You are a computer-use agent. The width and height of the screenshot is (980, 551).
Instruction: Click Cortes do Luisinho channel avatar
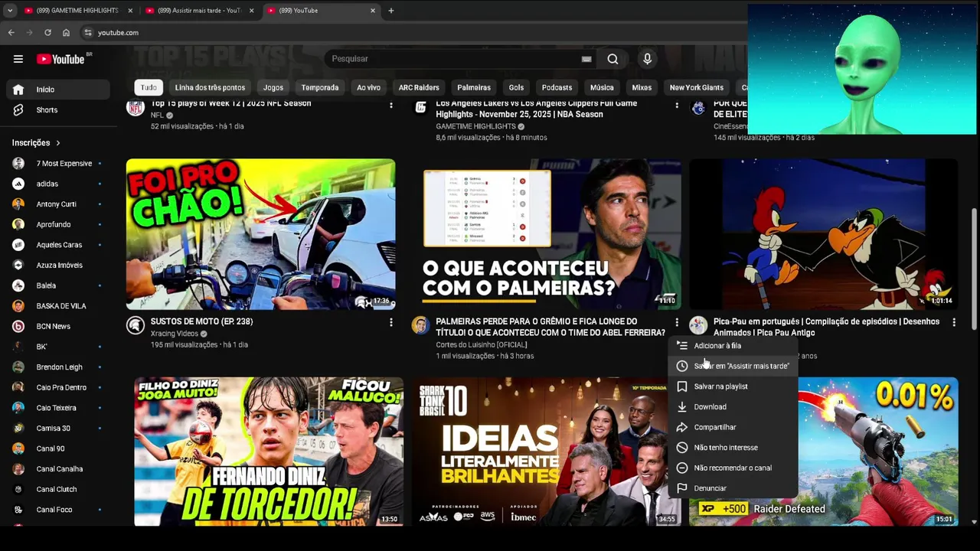420,325
